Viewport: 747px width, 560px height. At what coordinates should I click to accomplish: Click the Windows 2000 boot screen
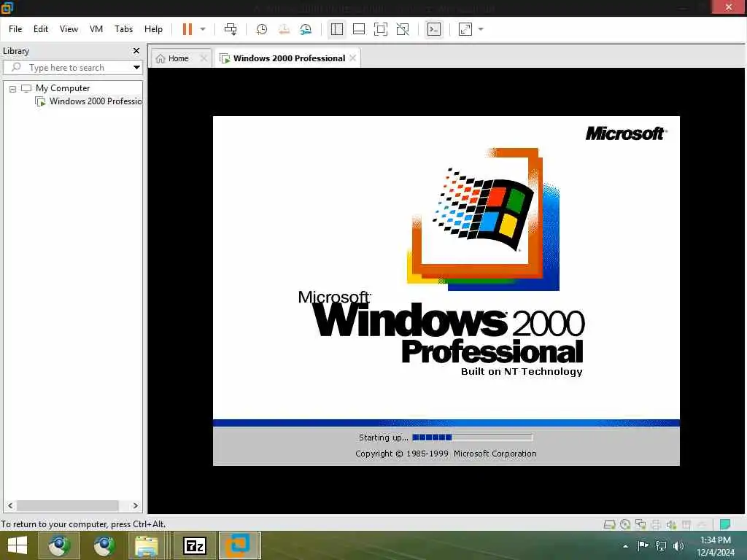446,290
